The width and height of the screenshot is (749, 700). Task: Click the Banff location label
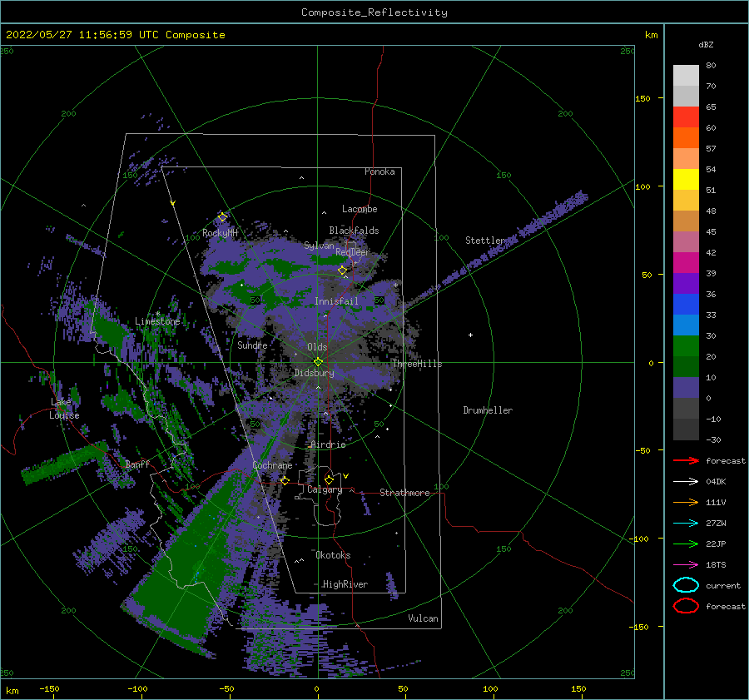pos(137,464)
